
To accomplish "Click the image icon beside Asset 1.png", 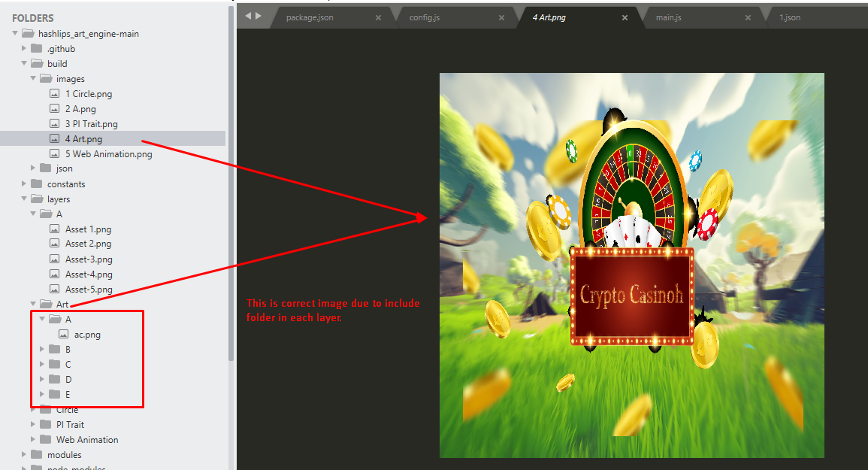I will [54, 229].
